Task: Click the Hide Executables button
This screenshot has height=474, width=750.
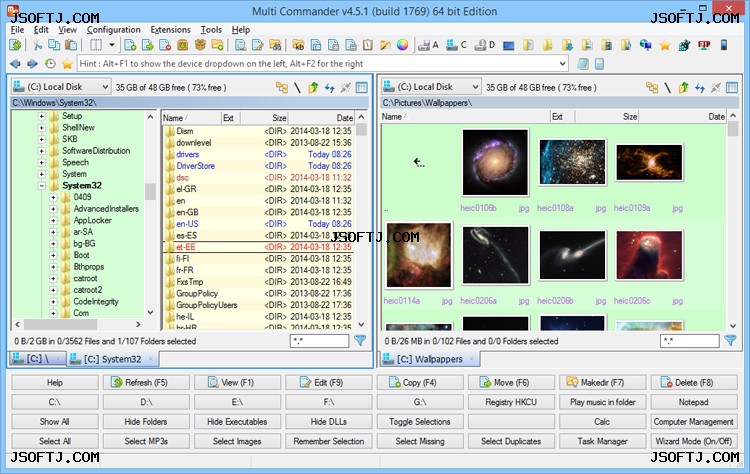Action: pyautogui.click(x=237, y=422)
